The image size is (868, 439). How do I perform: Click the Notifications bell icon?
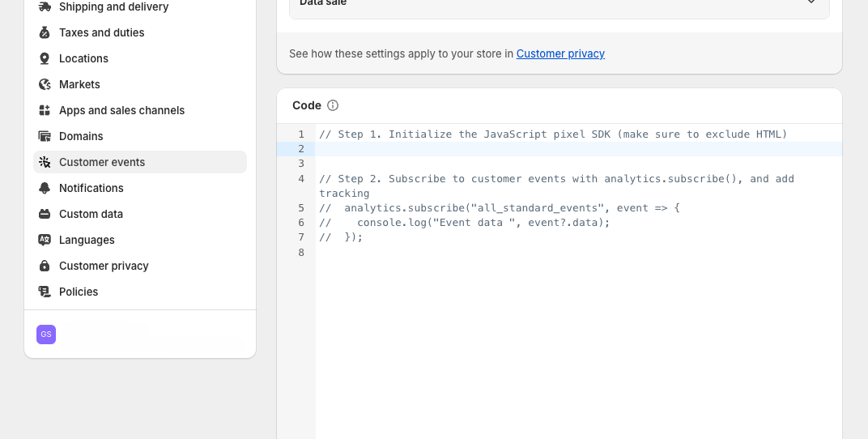pos(45,188)
